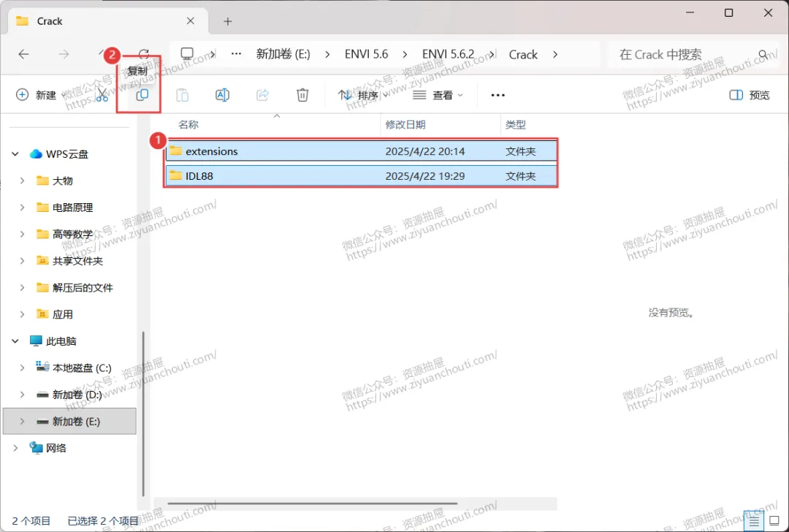Select the IDL88 folder row
Image resolution: width=789 pixels, height=532 pixels.
pyautogui.click(x=362, y=176)
